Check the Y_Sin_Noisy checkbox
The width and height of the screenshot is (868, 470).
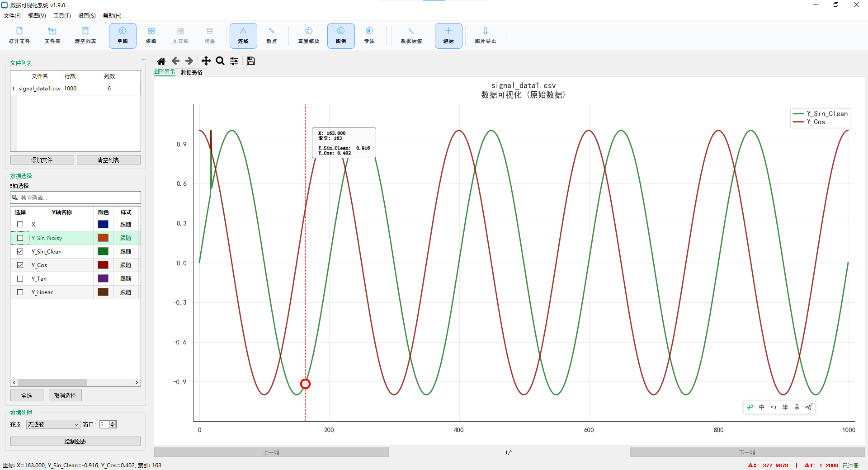coord(20,238)
